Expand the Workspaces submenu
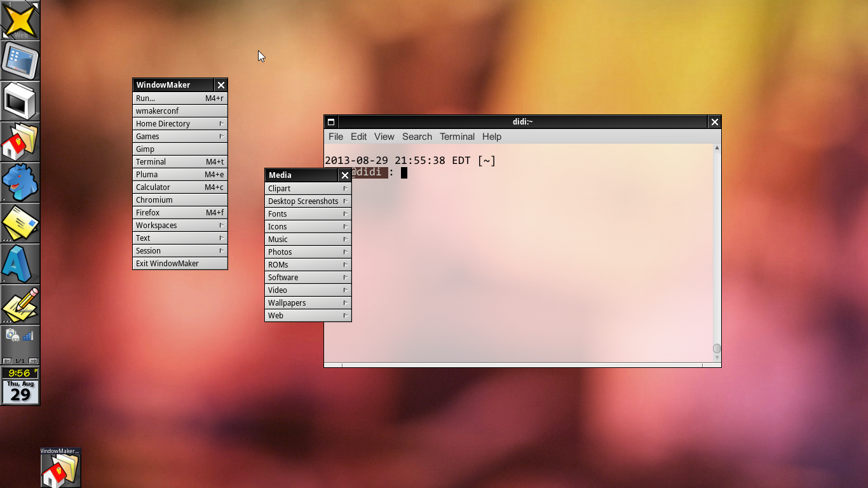 point(180,226)
